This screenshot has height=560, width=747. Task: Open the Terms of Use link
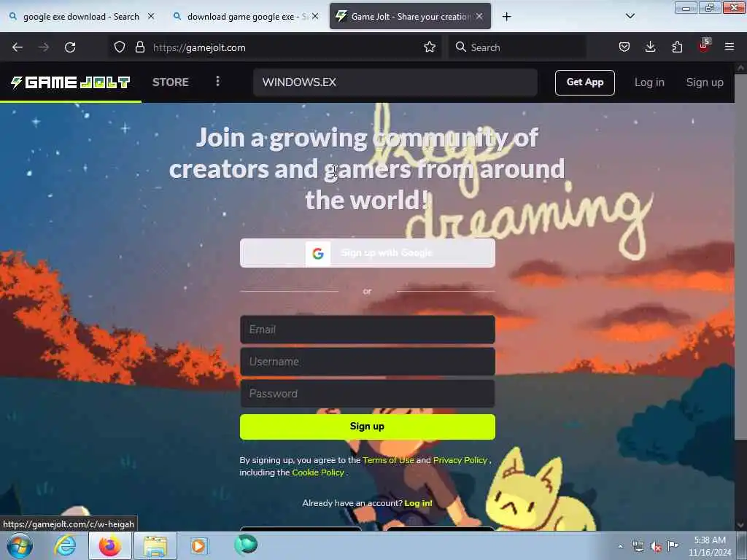click(x=388, y=460)
